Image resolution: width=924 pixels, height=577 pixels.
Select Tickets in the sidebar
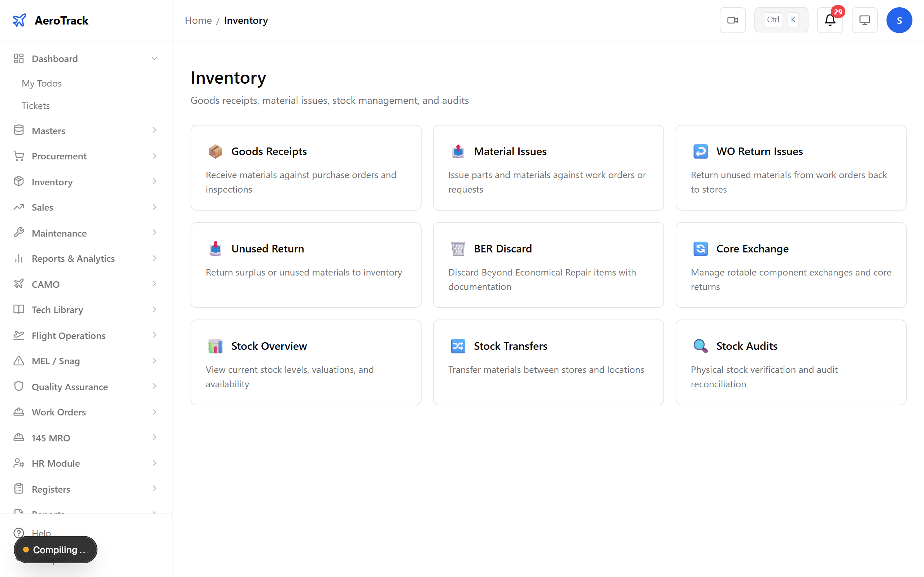pos(36,106)
